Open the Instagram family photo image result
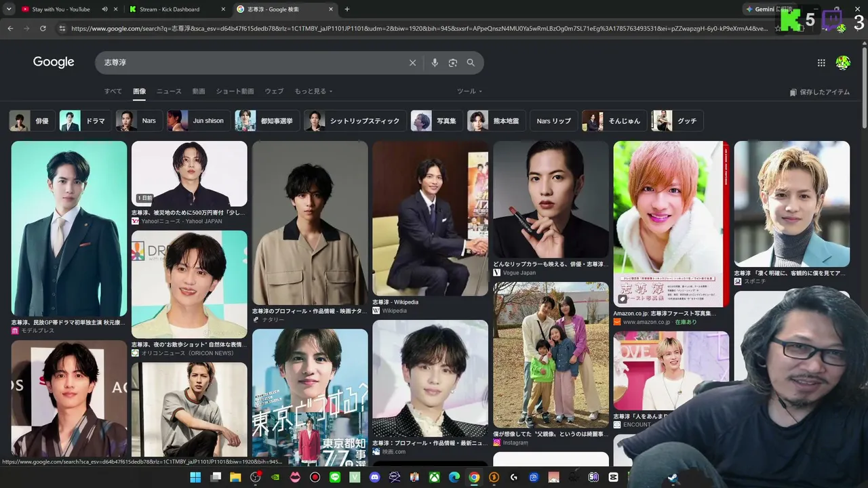 click(551, 355)
